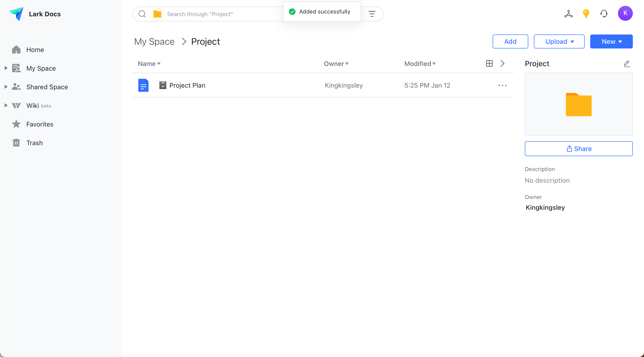This screenshot has width=644, height=357.
Task: Collapse the details panel with the chevron
Action: tap(502, 63)
